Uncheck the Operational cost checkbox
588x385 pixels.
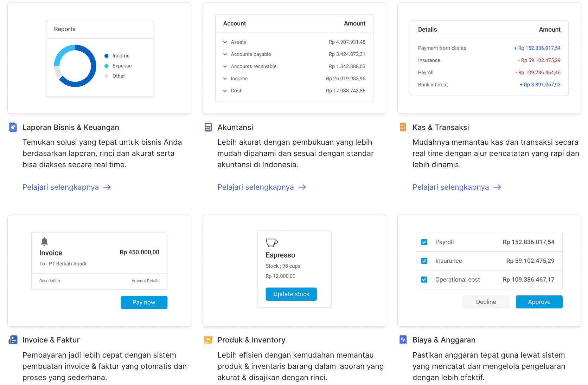[x=424, y=280]
